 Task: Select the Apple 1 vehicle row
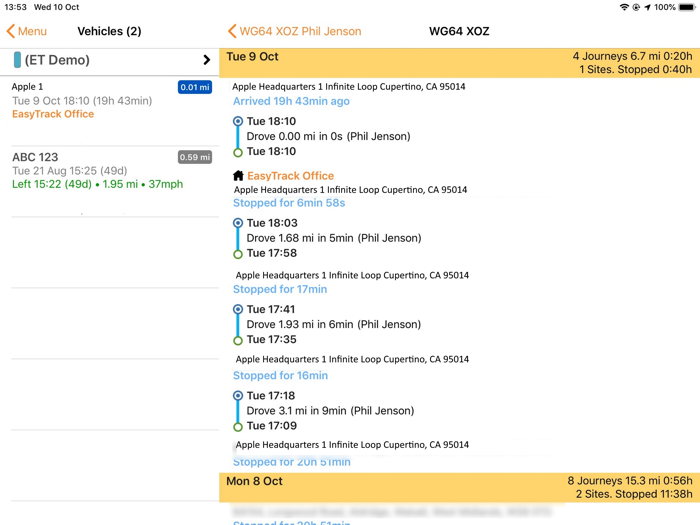pyautogui.click(x=111, y=110)
